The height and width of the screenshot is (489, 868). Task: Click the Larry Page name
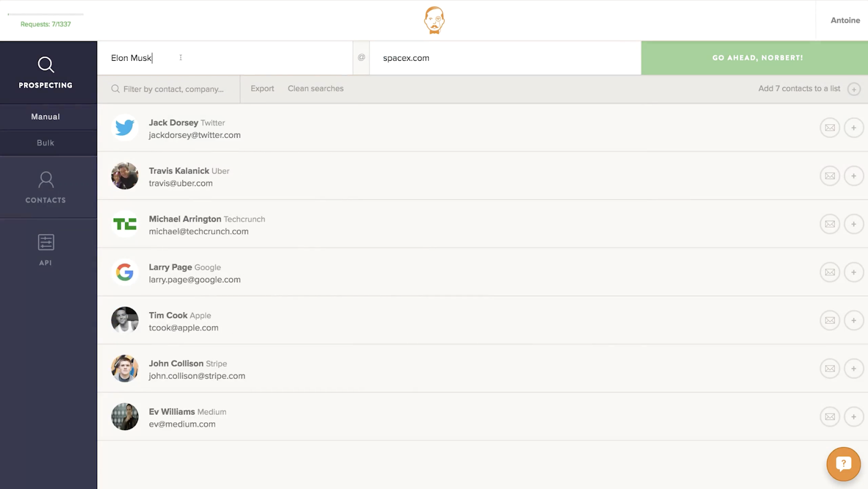click(x=170, y=267)
